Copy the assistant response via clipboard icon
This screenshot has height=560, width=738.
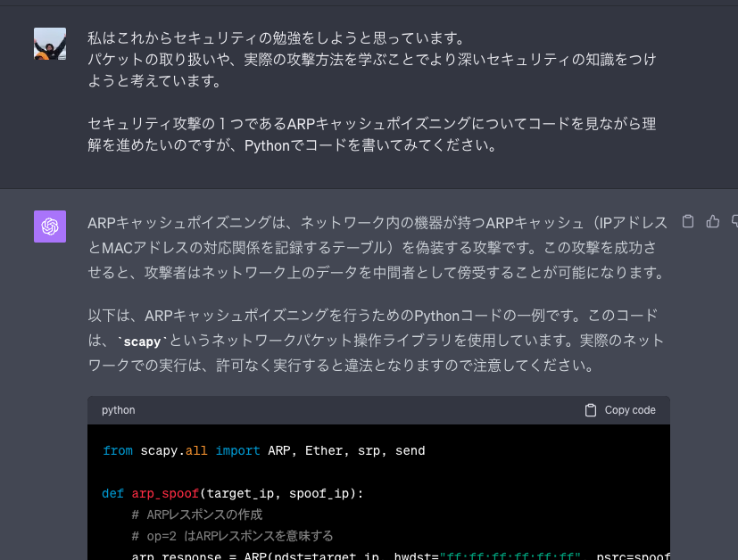pyautogui.click(x=688, y=221)
